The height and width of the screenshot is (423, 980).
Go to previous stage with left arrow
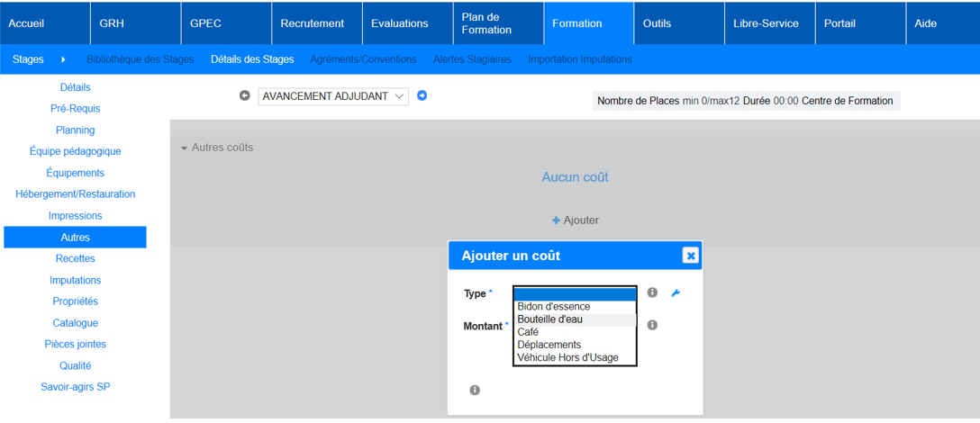coord(244,96)
